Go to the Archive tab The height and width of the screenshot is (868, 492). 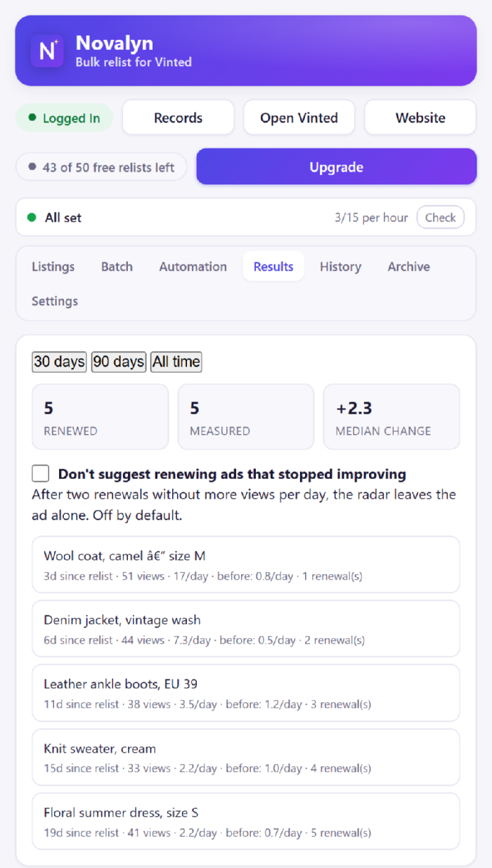[x=409, y=267]
